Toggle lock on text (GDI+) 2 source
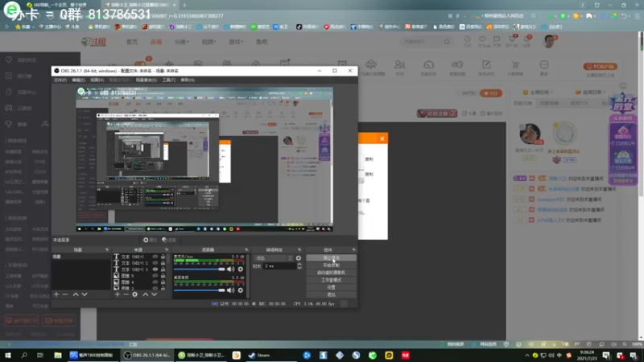Viewport: 644px width, 362px height. [x=163, y=263]
